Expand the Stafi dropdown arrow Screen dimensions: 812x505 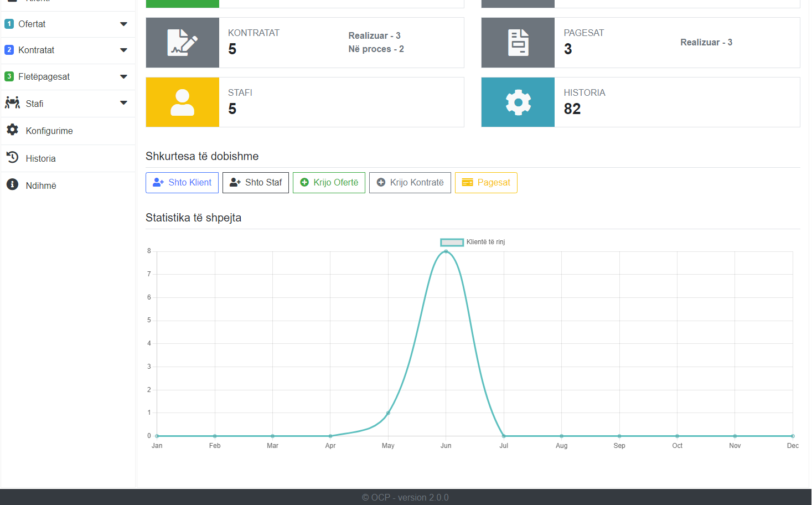click(x=123, y=102)
